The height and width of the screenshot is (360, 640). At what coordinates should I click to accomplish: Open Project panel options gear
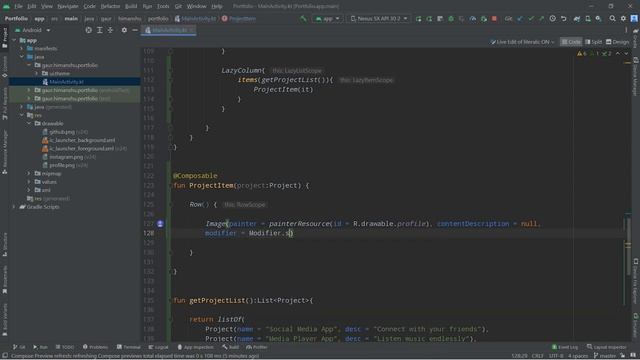(x=124, y=30)
